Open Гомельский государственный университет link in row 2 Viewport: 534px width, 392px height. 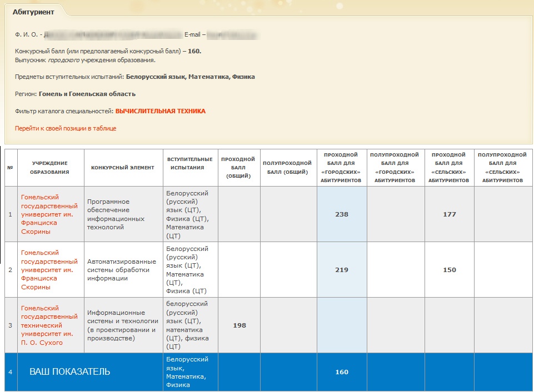(x=49, y=269)
